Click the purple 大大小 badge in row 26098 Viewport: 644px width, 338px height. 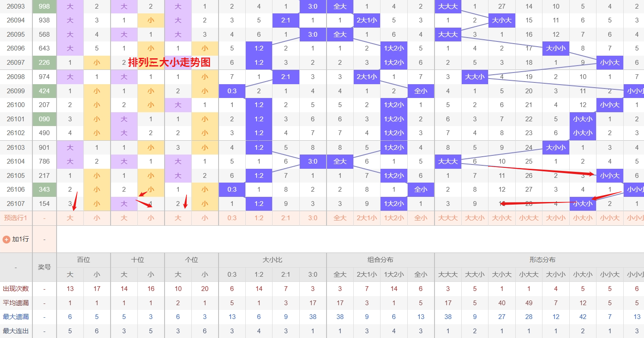tap(475, 77)
